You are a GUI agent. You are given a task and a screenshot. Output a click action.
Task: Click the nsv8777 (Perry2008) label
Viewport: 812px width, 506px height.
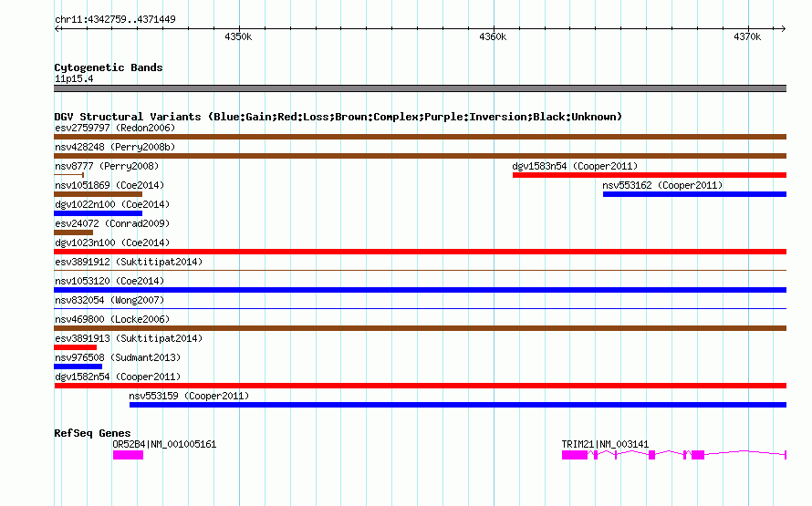coord(107,166)
